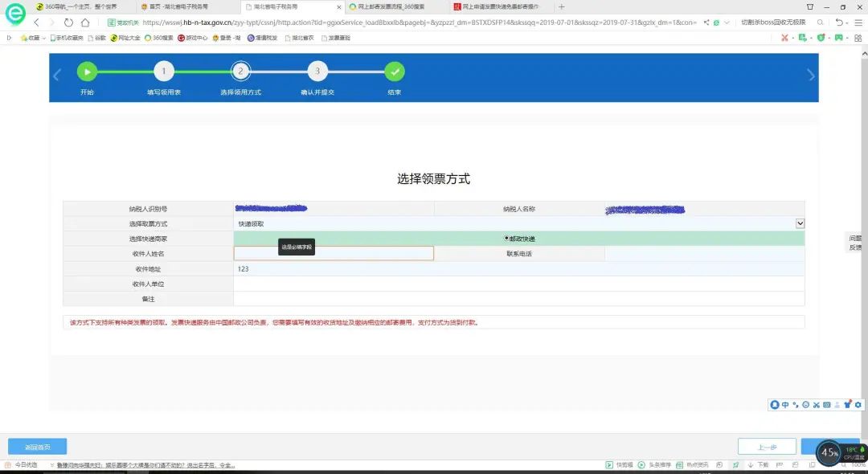Click 今日优选 in the status bar
This screenshot has height=474, width=868.
coord(21,465)
